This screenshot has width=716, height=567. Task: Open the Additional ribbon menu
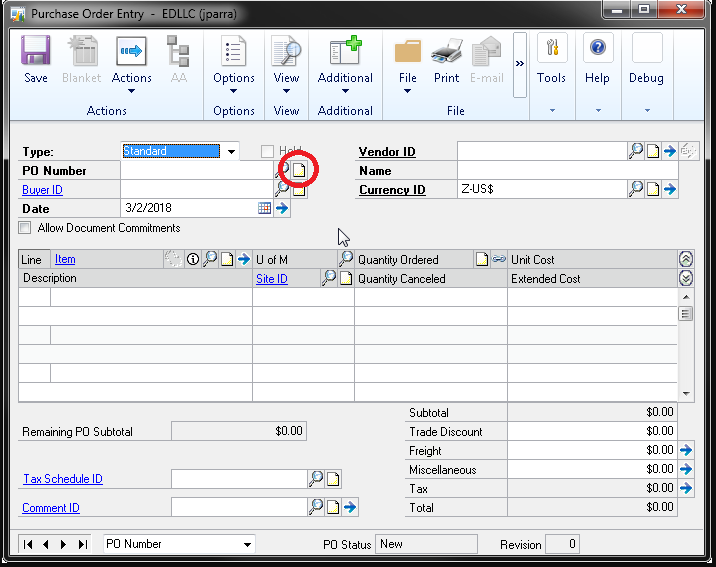coord(345,63)
